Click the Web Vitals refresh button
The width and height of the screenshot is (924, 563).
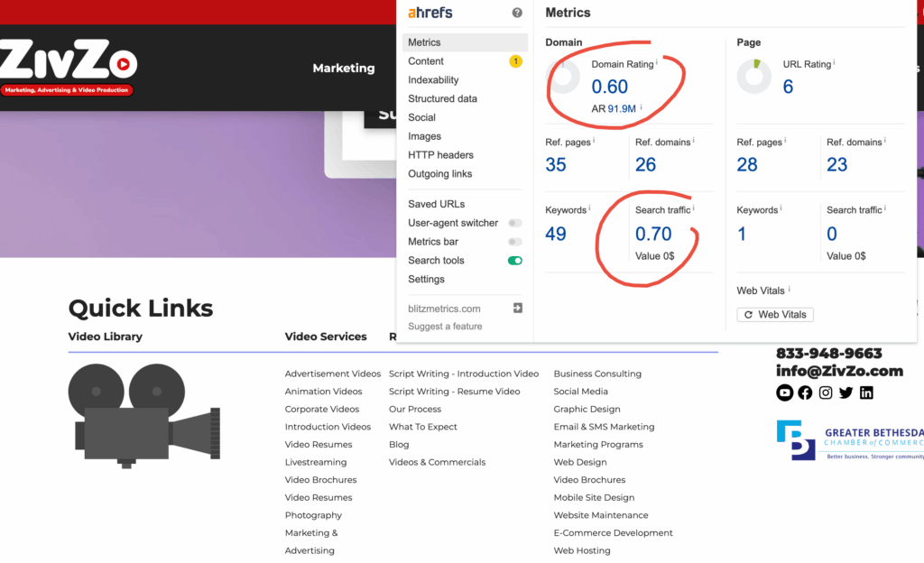tap(775, 315)
